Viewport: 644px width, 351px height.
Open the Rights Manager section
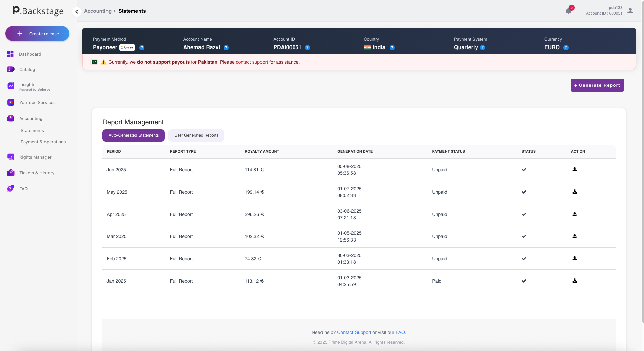click(x=35, y=157)
